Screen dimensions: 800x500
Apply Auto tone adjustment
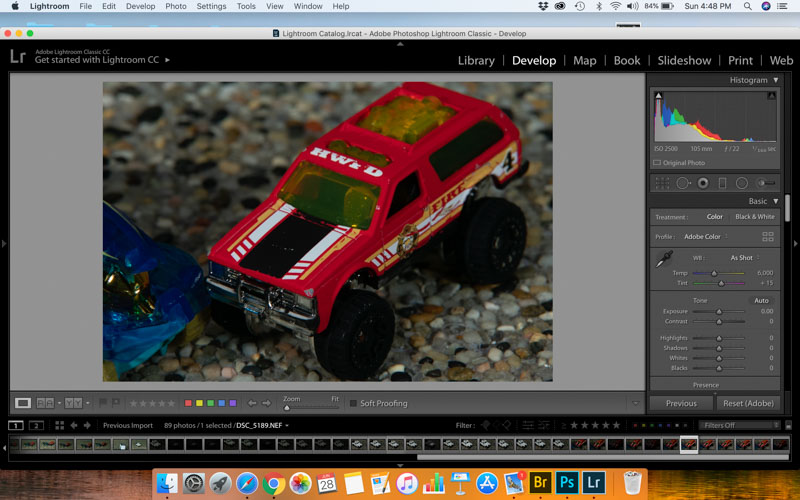[x=761, y=301]
